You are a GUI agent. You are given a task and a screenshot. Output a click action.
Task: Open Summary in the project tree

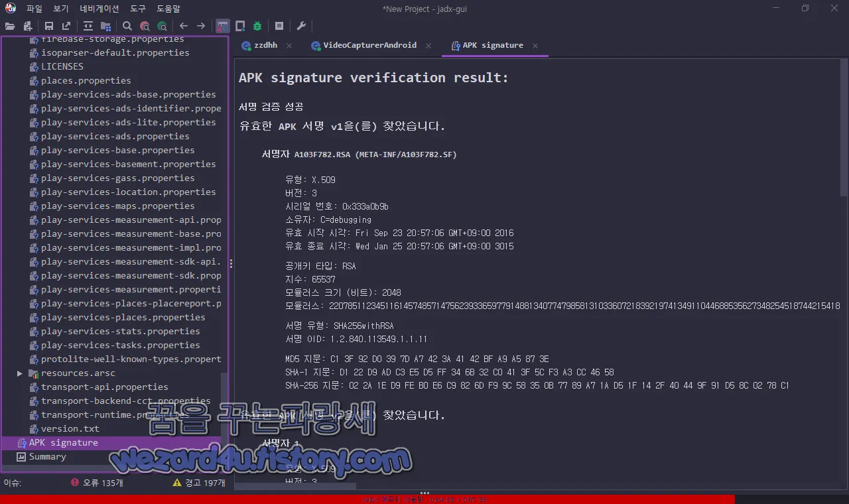(x=47, y=457)
